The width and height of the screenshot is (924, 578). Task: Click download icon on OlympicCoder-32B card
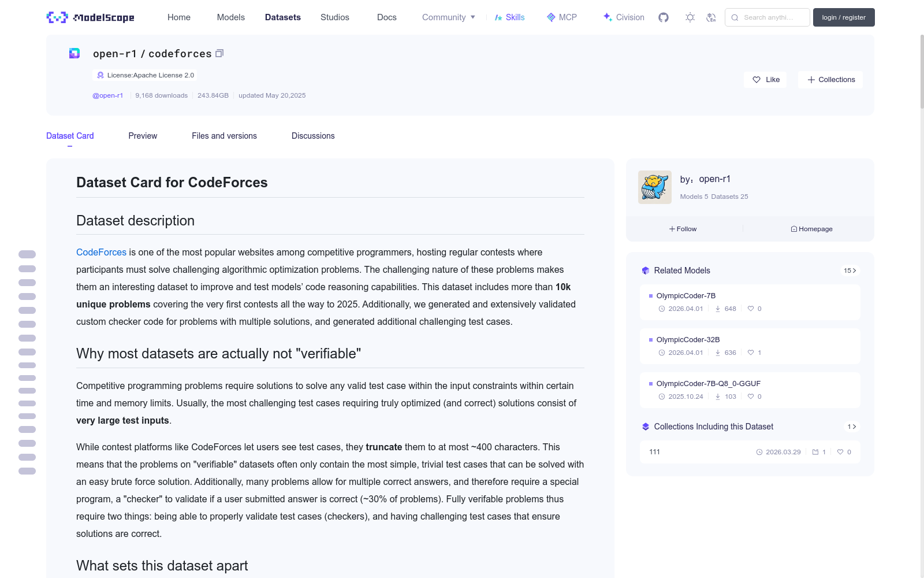[x=718, y=353]
